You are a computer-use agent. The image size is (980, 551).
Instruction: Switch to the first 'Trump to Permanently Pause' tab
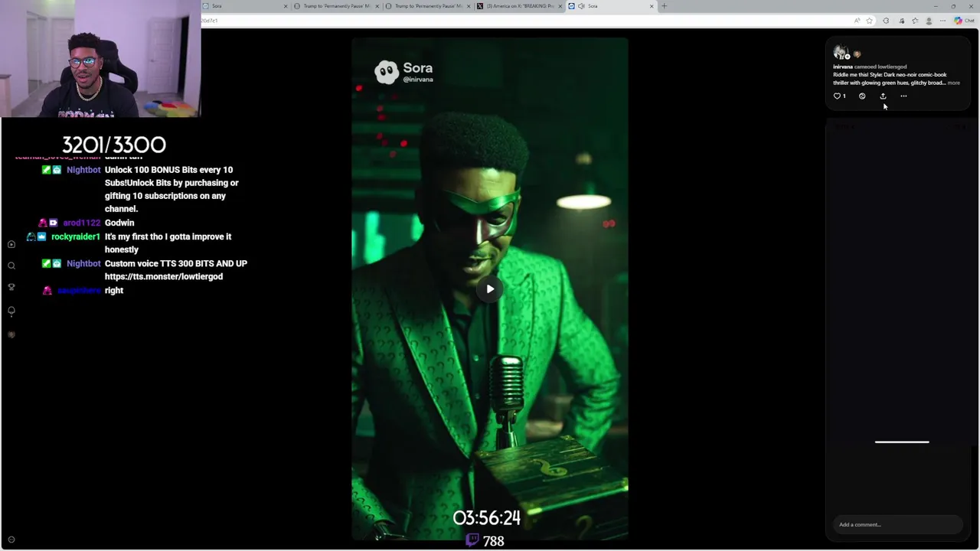(337, 6)
